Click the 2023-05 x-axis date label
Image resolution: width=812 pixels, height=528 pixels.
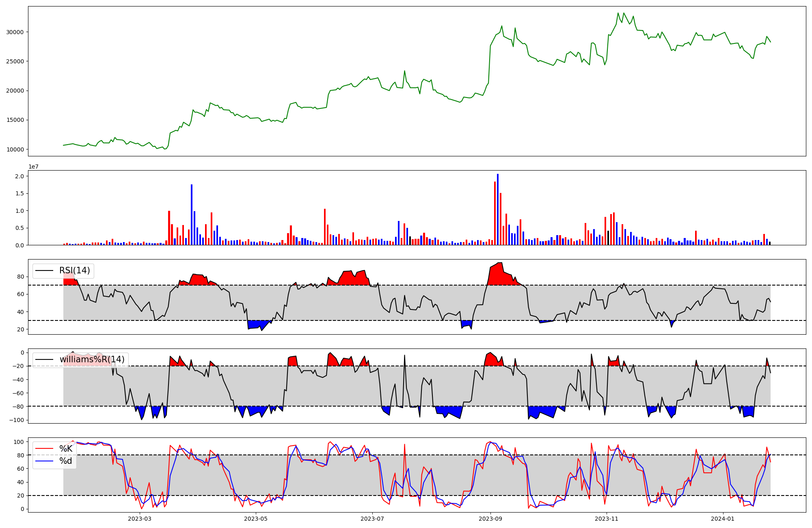(x=256, y=519)
